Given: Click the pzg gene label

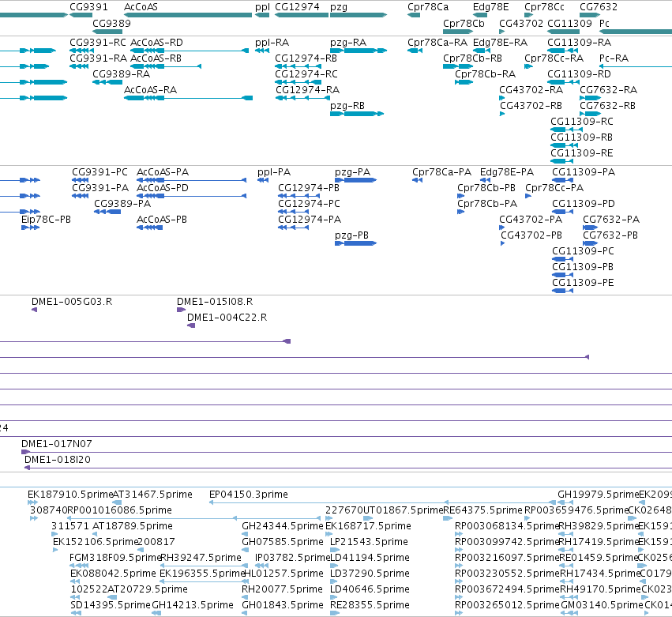Looking at the screenshot, I should pos(339,7).
